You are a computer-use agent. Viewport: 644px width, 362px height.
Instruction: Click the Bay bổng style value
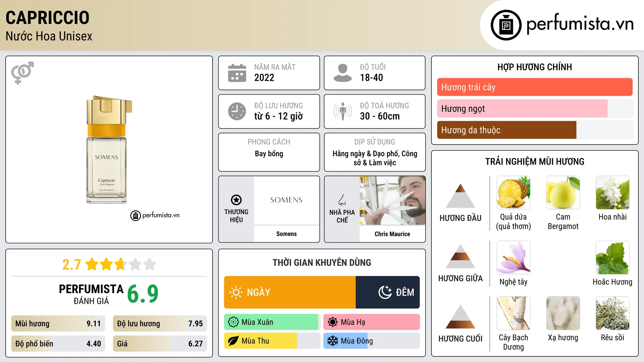(269, 154)
